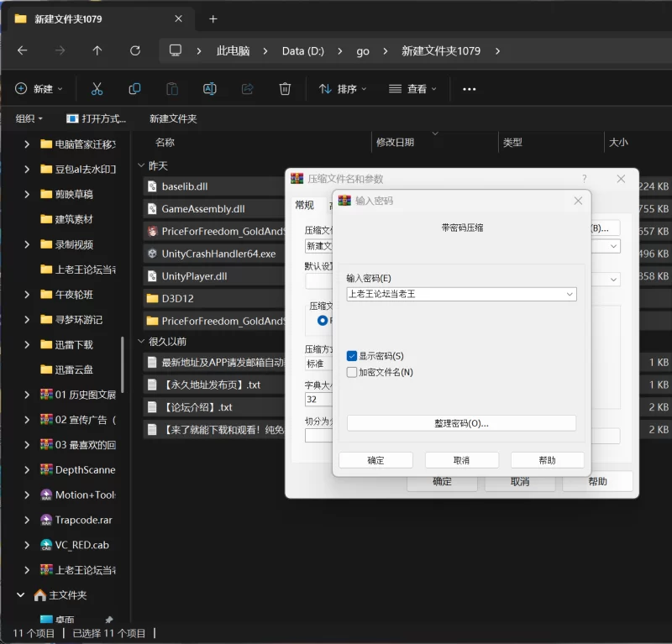
Task: Check 加密文件名(N) checkbox
Action: (352, 372)
